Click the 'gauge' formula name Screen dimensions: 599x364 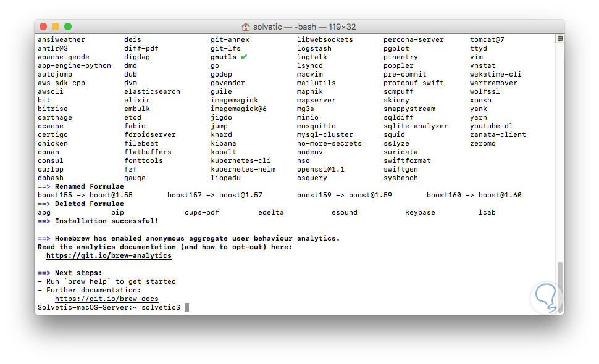135,178
